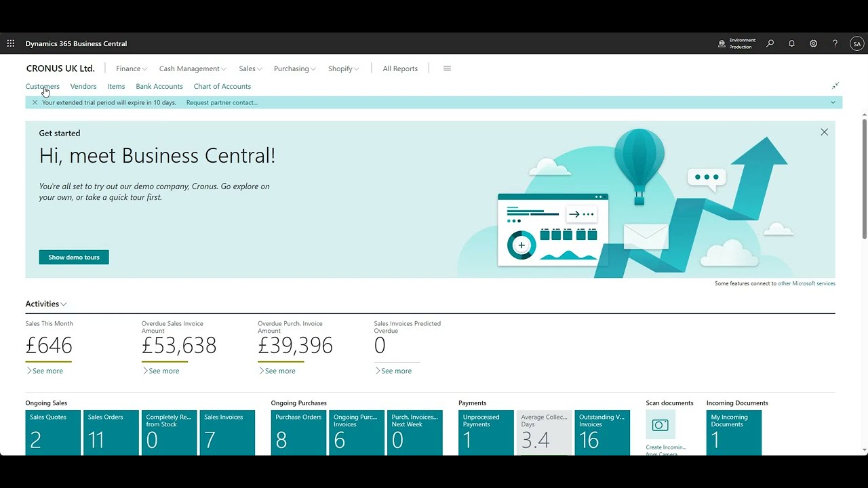Click the £53,638 overdue sales amount

179,346
